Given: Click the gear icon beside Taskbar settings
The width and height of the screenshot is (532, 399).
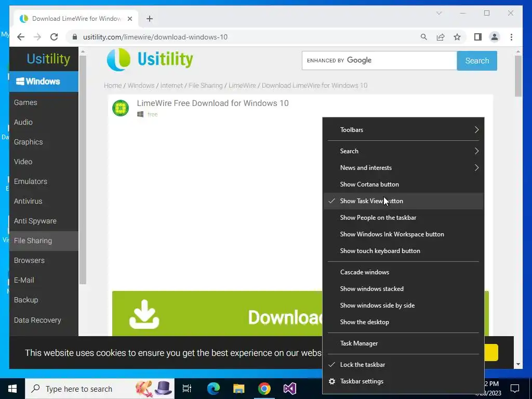Looking at the screenshot, I should [332, 381].
